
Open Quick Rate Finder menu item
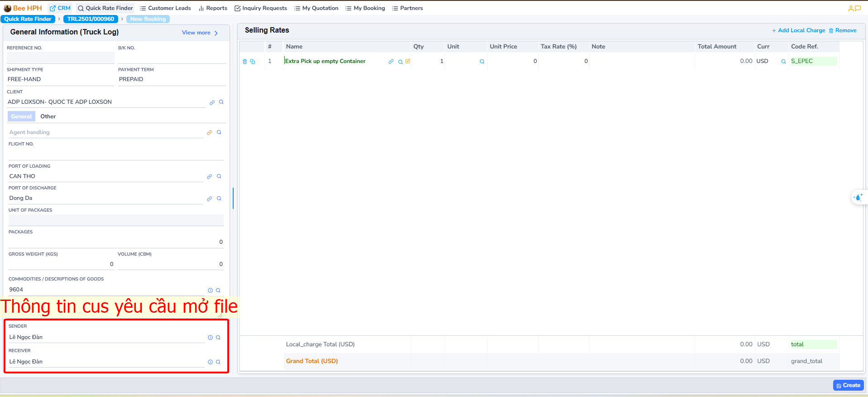106,8
